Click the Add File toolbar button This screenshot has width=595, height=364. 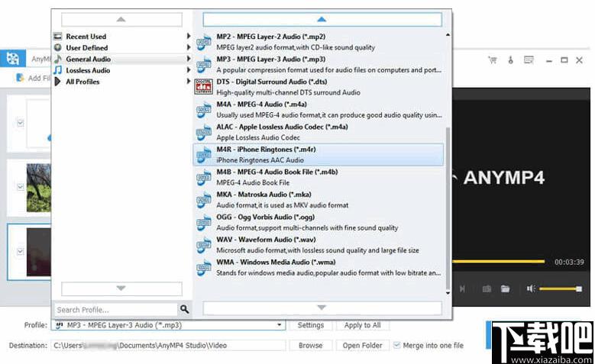pos(34,78)
